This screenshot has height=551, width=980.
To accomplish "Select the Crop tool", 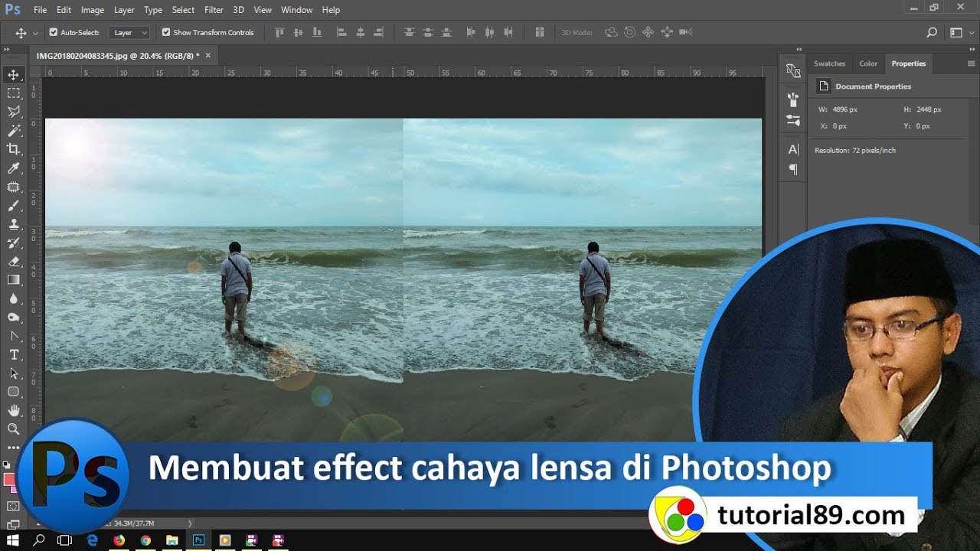I will 14,149.
